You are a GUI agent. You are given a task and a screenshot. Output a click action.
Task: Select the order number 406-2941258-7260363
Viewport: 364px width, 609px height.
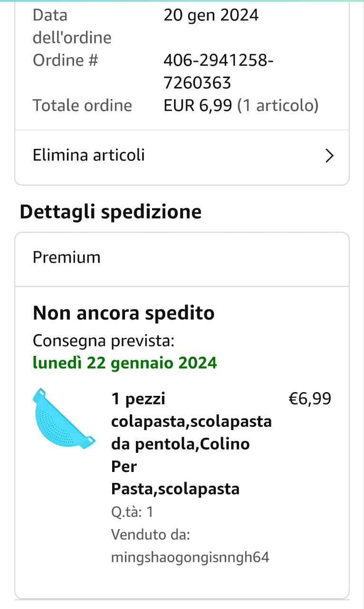click(218, 72)
